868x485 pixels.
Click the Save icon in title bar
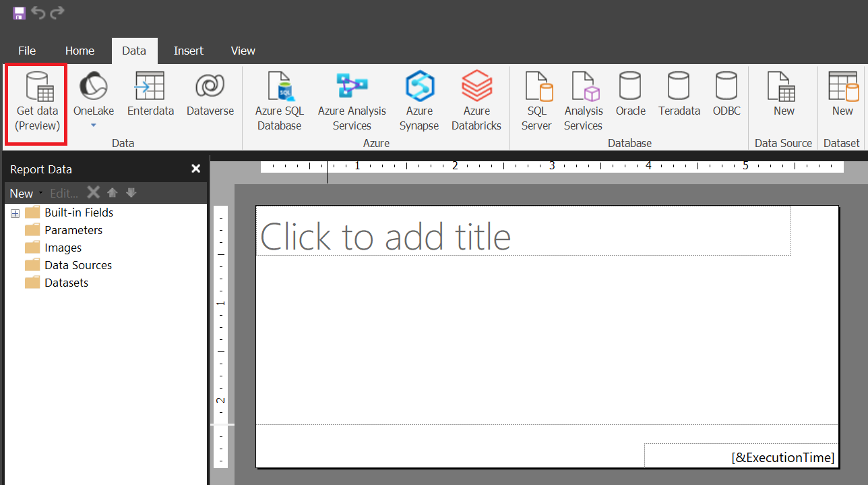[x=19, y=13]
